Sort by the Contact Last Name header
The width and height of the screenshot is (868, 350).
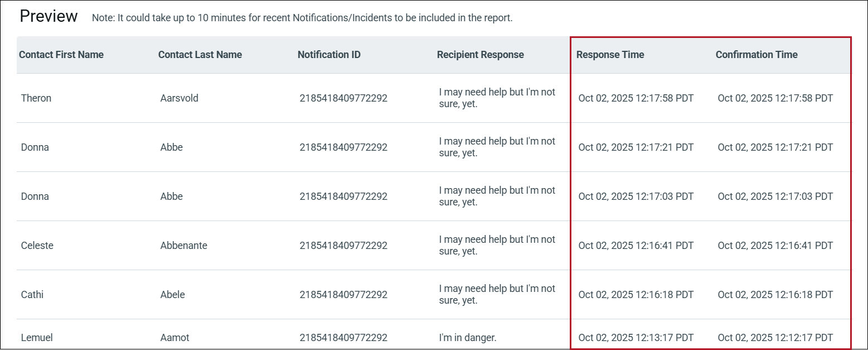coord(200,55)
